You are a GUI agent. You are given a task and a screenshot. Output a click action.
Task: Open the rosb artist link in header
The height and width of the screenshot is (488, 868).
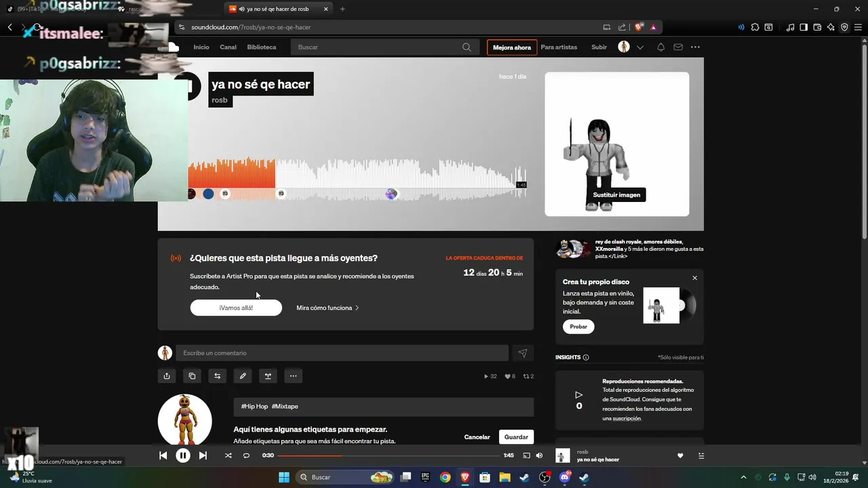pyautogui.click(x=220, y=100)
